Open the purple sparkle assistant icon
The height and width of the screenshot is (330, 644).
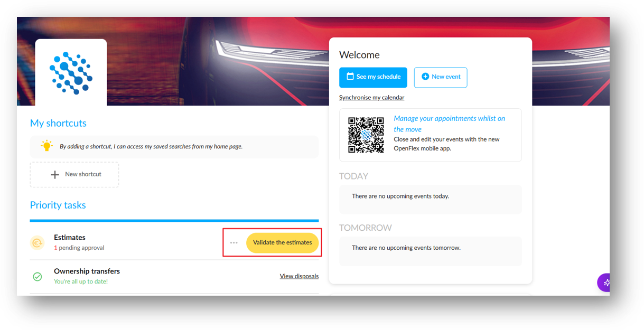pyautogui.click(x=604, y=282)
